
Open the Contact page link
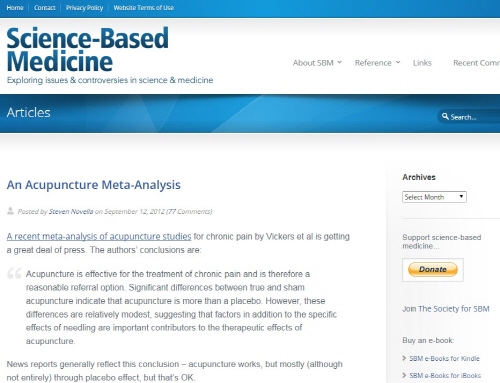tap(45, 8)
